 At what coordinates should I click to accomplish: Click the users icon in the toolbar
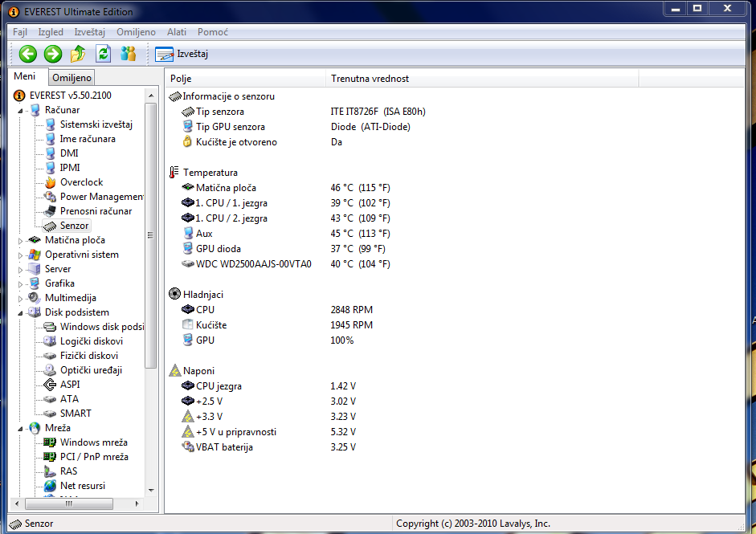tap(128, 54)
